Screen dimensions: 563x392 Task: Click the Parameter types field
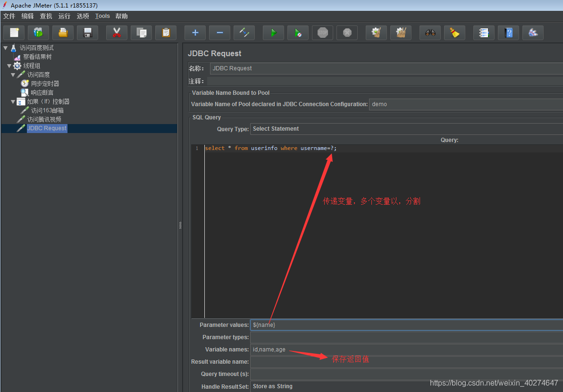pyautogui.click(x=406, y=337)
